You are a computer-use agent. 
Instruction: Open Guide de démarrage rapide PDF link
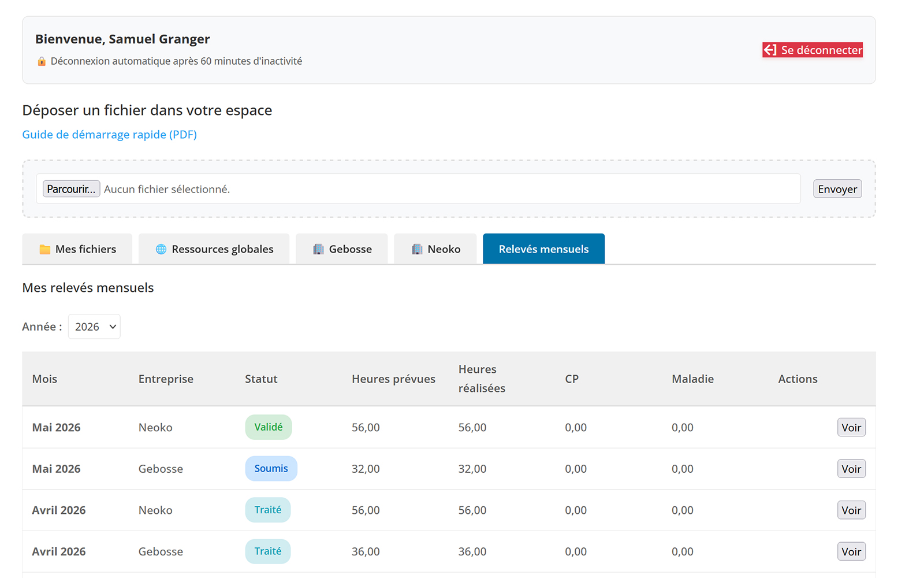(x=110, y=135)
